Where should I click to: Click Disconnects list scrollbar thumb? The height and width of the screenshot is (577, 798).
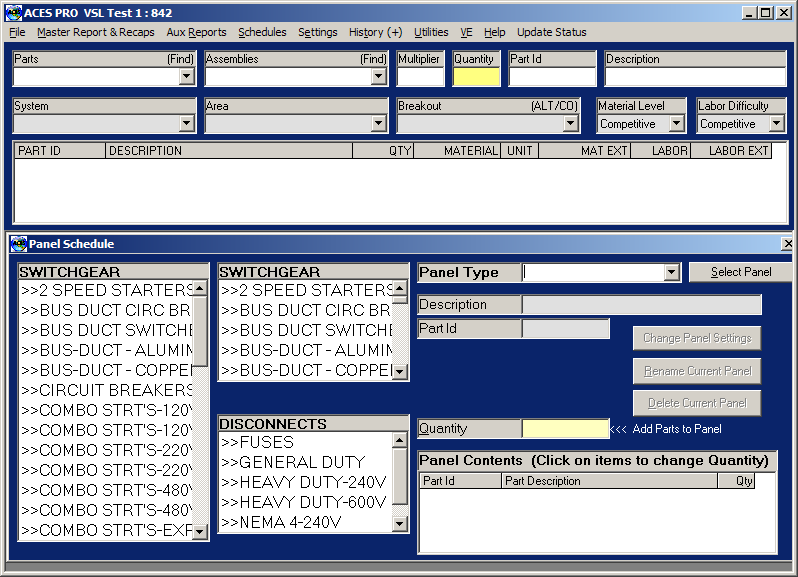click(x=400, y=477)
